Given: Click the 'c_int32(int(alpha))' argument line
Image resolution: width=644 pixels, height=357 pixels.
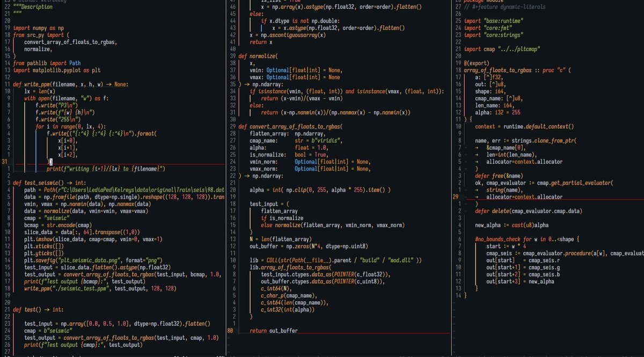Looking at the screenshot, I should tap(289, 309).
